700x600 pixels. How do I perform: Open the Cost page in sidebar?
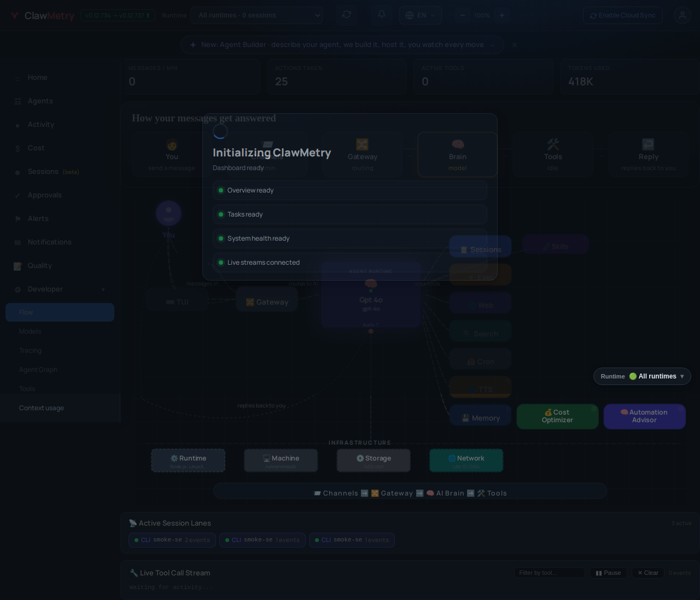pyautogui.click(x=60, y=148)
